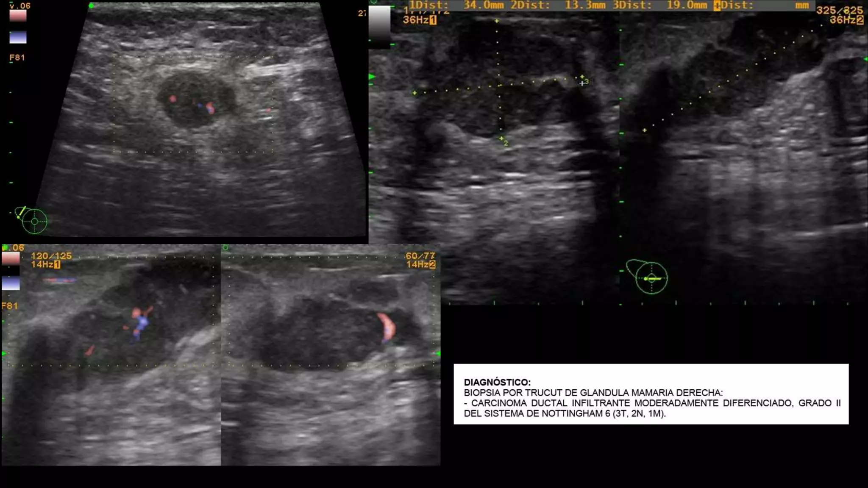This screenshot has width=868, height=488.
Task: Click the green circle marker above bottom-middle scan
Action: [x=225, y=248]
